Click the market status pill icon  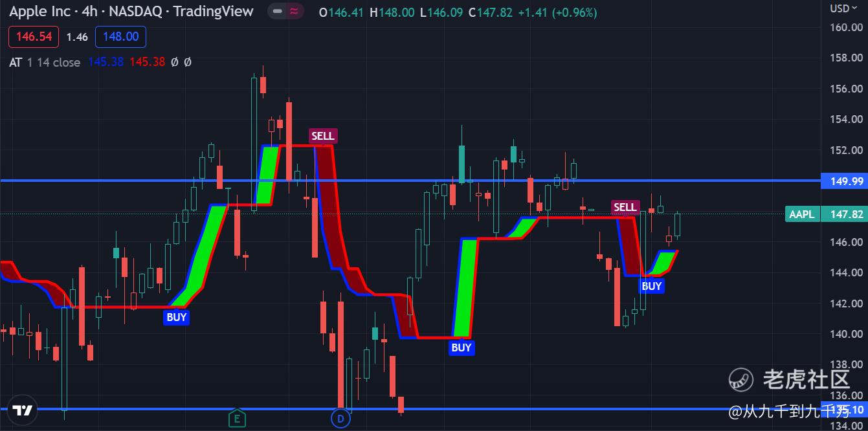[x=277, y=12]
